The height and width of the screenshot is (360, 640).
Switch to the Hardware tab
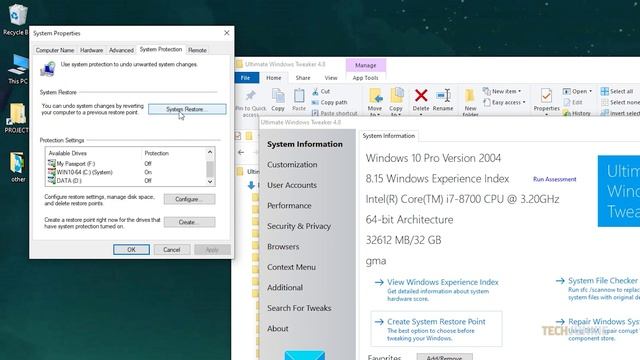coord(91,50)
